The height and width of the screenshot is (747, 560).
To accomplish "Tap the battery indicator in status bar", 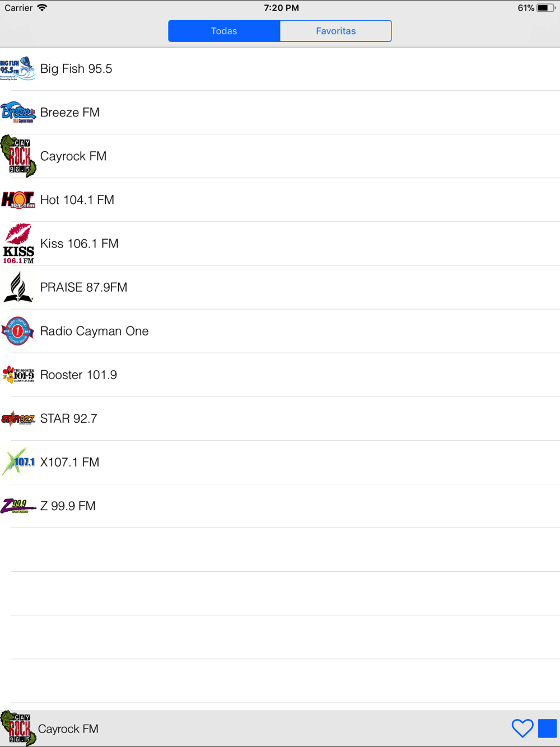I will coord(546,8).
